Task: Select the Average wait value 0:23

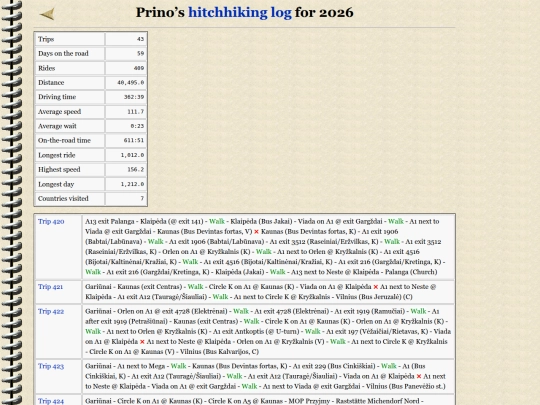Action: 137,126
